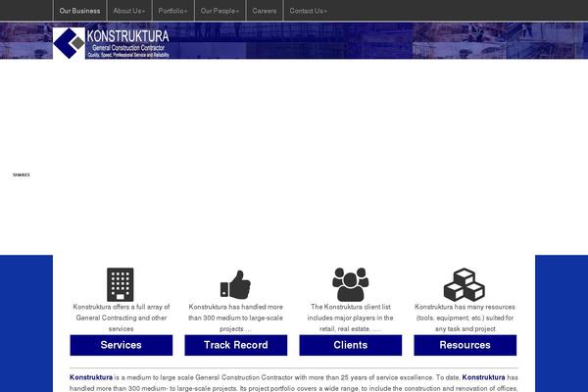This screenshot has width=588, height=392.
Task: Click the first bold Konstruktura paragraph link
Action: pyautogui.click(x=91, y=377)
